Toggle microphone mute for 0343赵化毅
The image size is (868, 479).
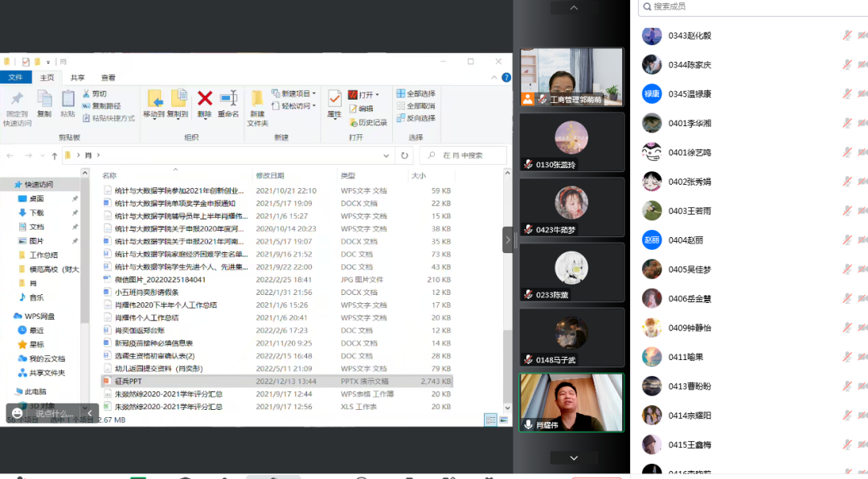pyautogui.click(x=846, y=36)
